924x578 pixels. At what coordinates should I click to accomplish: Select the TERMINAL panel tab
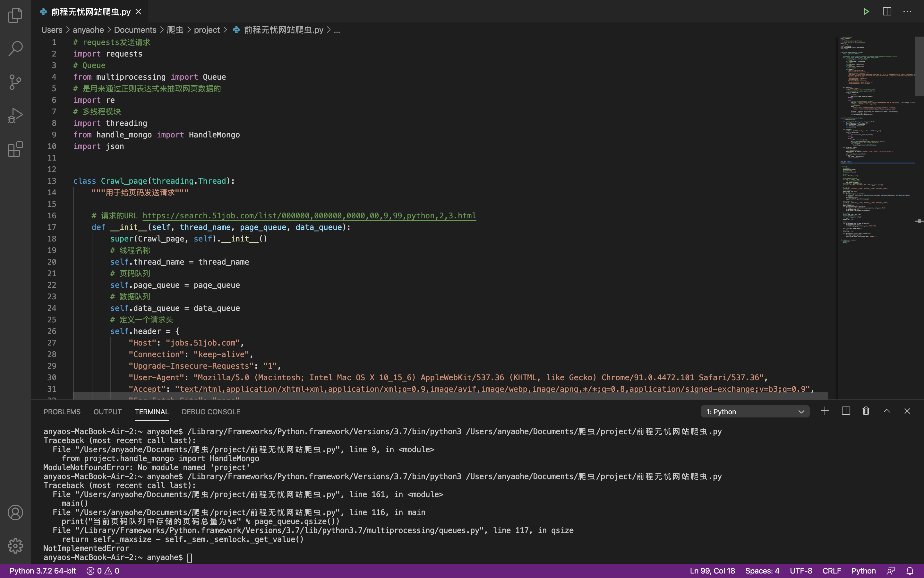pyautogui.click(x=151, y=412)
